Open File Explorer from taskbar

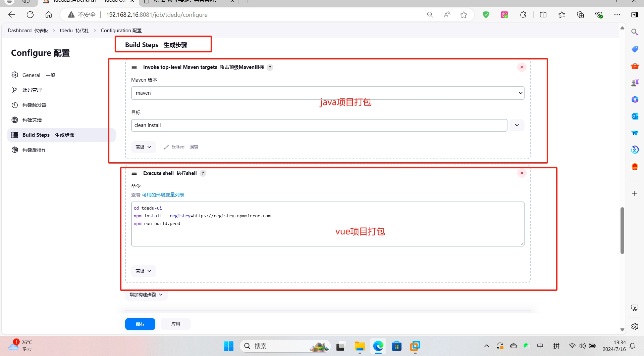(360, 346)
